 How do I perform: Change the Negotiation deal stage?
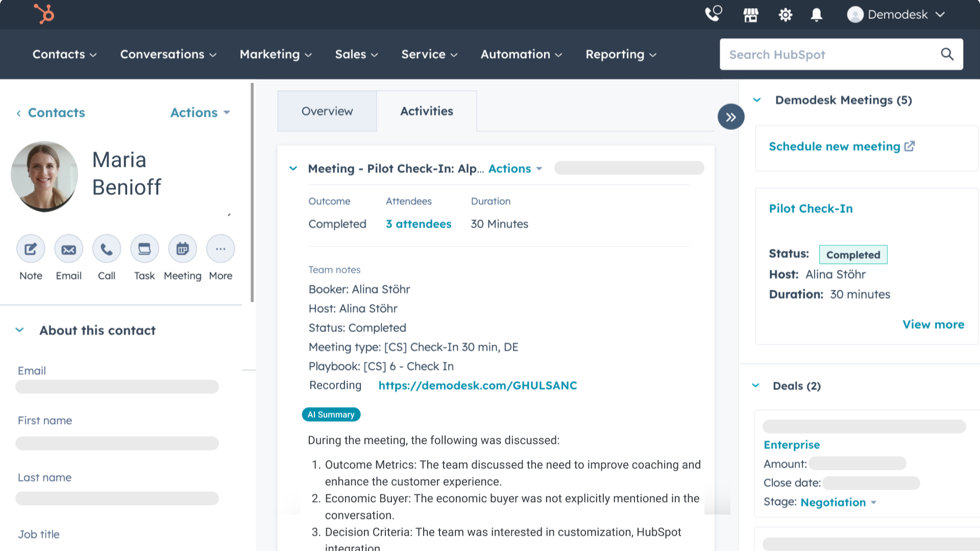point(838,503)
